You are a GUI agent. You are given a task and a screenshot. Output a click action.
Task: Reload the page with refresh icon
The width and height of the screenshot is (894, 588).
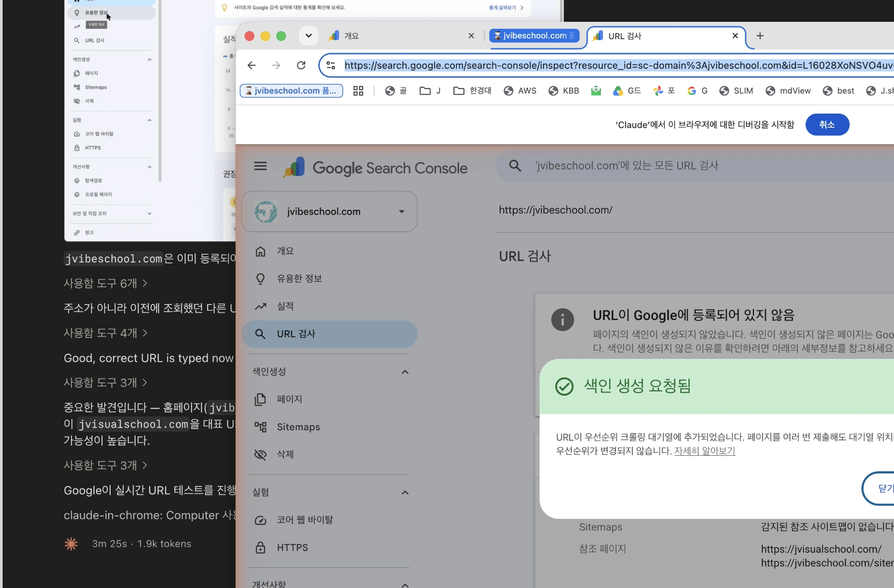click(301, 65)
